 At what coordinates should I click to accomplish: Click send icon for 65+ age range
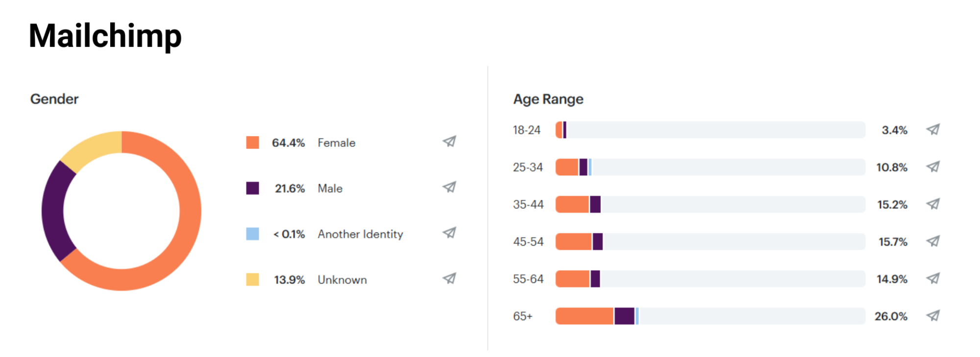point(933,316)
